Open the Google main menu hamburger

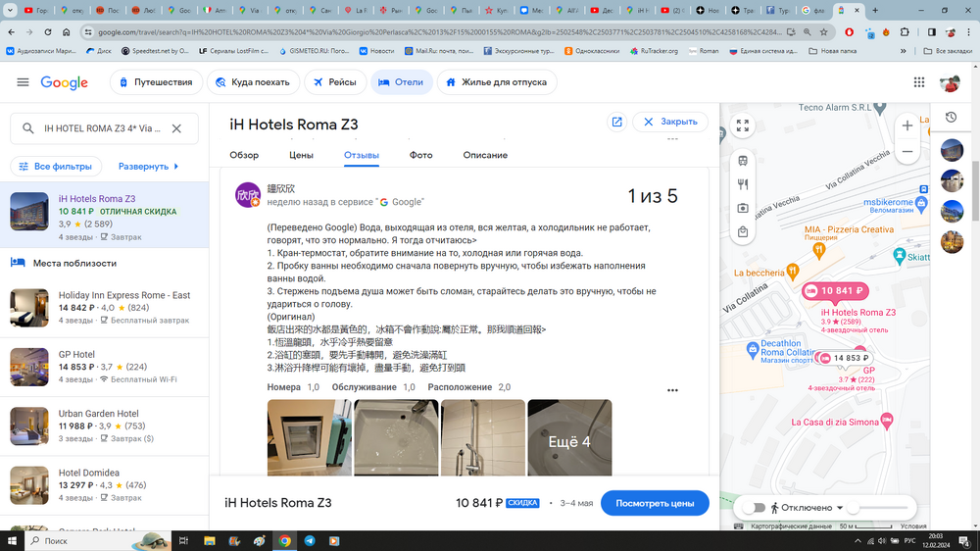[23, 82]
